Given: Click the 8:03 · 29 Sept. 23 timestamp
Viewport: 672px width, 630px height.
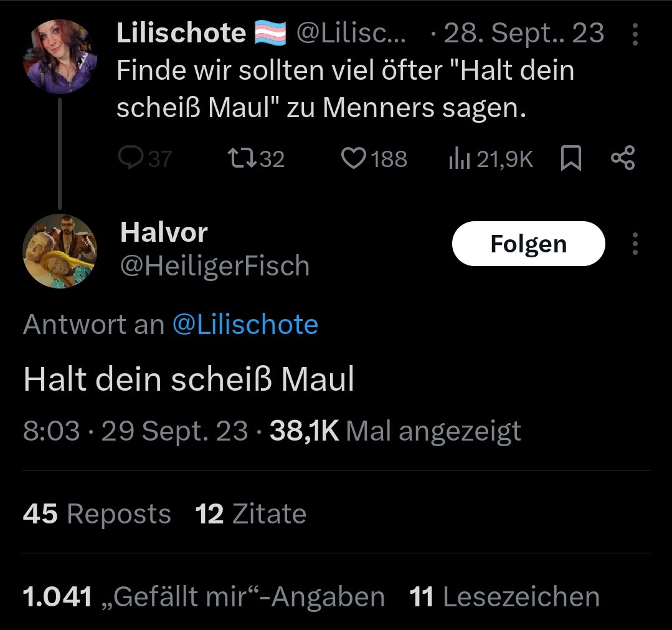Looking at the screenshot, I should (135, 431).
